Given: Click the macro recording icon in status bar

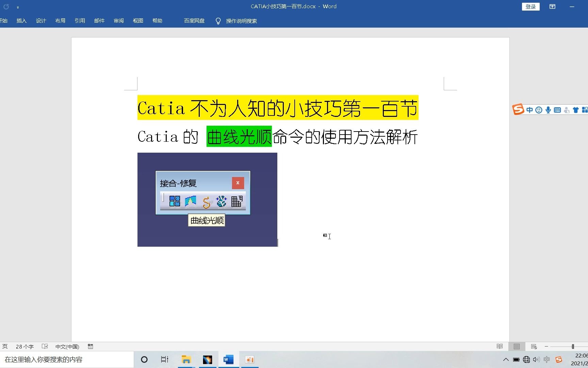Looking at the screenshot, I should coord(90,347).
